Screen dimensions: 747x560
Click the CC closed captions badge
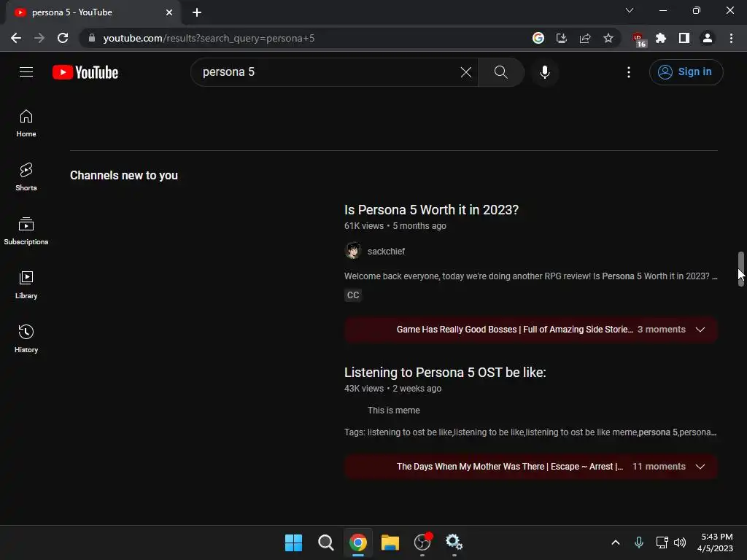tap(353, 295)
